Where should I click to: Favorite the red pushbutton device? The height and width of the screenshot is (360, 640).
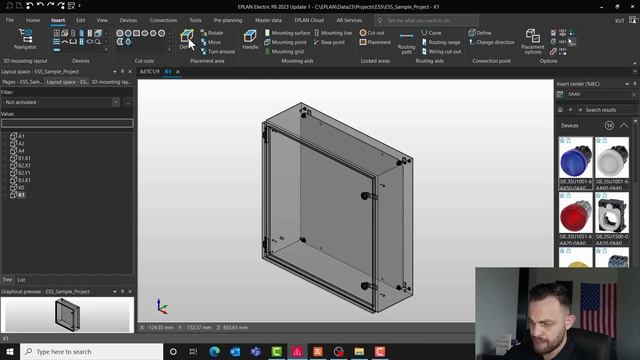(x=562, y=196)
